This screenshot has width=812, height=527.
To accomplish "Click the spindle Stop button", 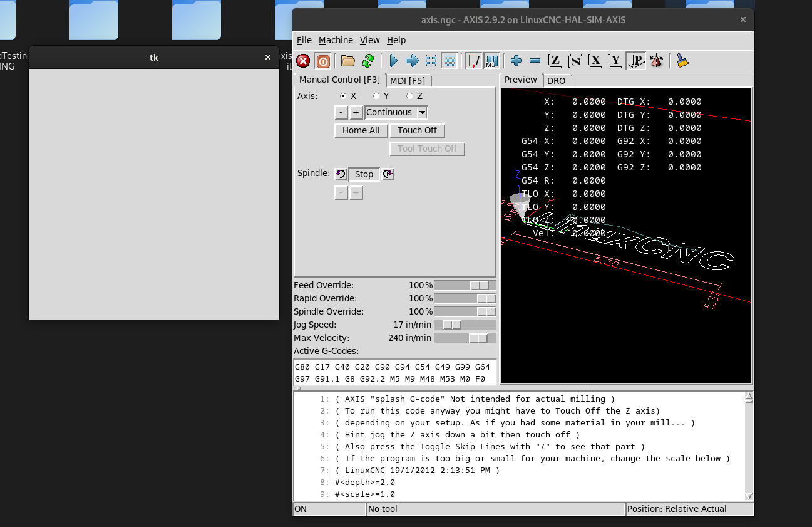I will click(364, 174).
